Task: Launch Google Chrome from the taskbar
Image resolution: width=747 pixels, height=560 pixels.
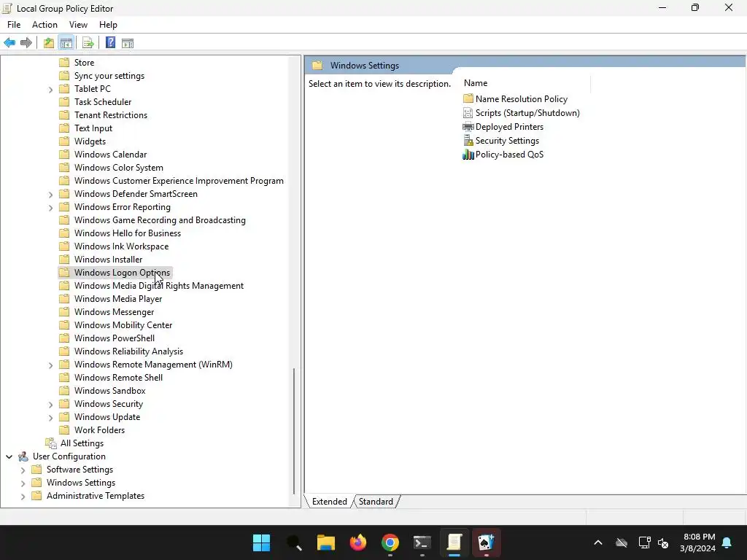Action: (x=390, y=542)
